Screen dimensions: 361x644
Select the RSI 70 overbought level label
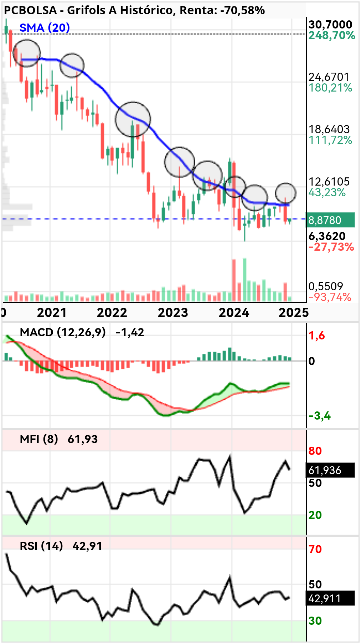pos(315,549)
